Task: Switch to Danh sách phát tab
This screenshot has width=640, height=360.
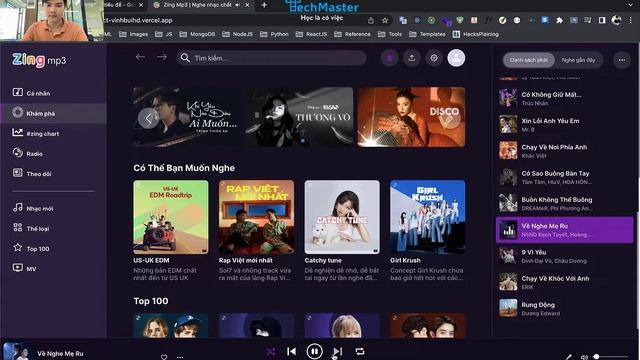Action: (529, 60)
